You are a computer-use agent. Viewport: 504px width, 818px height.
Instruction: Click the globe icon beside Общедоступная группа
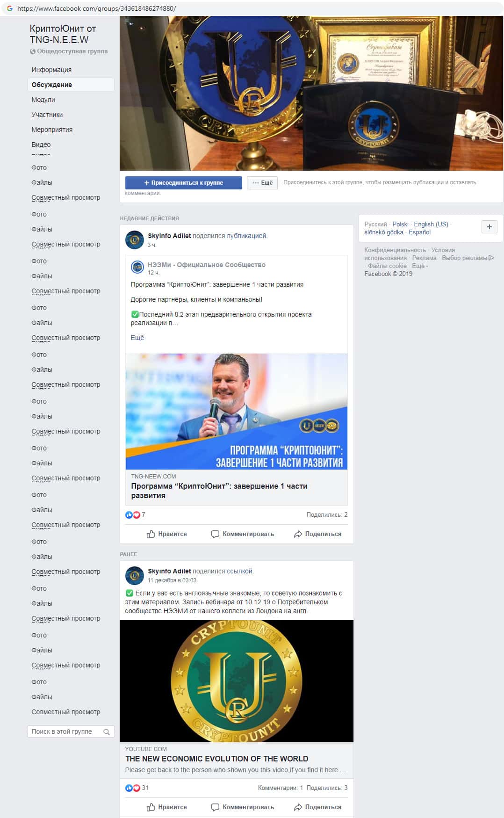click(33, 51)
